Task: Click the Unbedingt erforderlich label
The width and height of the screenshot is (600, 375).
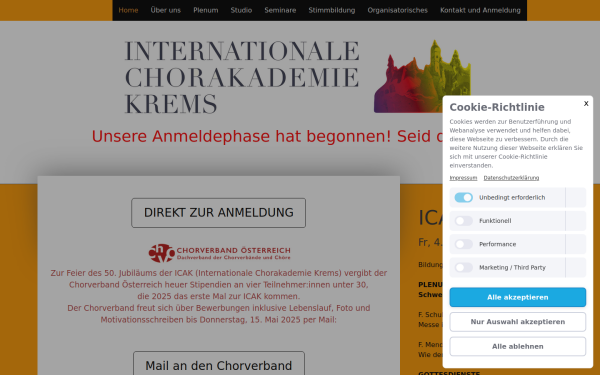Action: click(512, 197)
